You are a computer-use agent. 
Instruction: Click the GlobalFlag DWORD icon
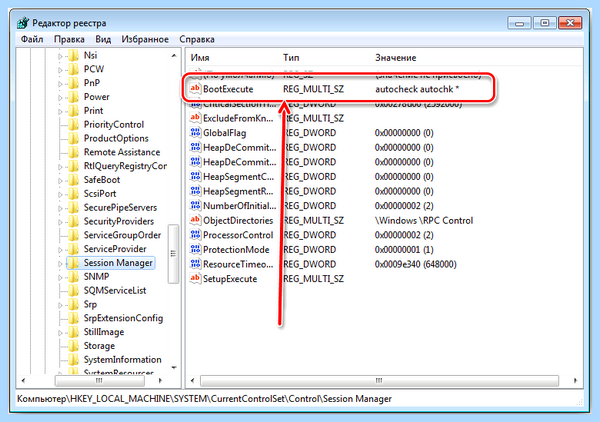coord(195,132)
